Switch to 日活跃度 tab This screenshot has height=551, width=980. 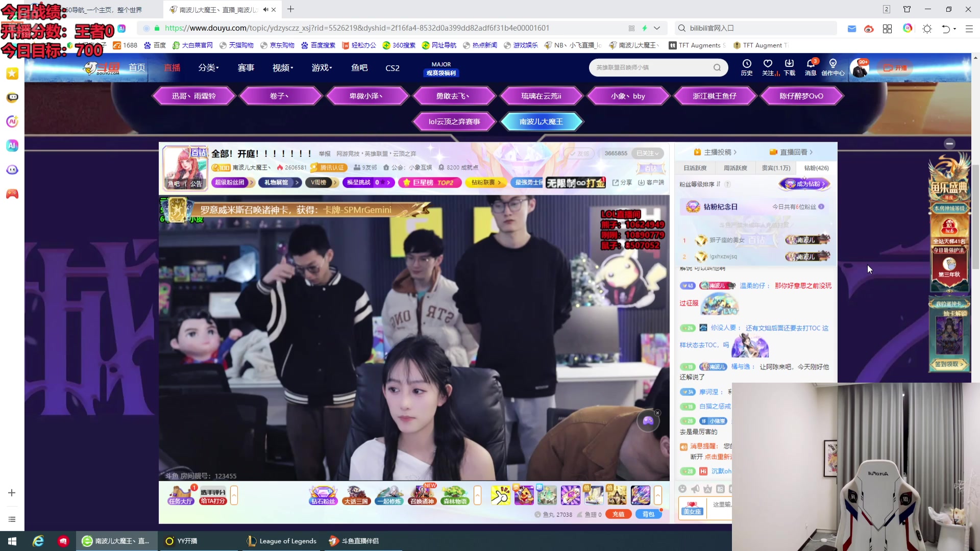pos(695,168)
